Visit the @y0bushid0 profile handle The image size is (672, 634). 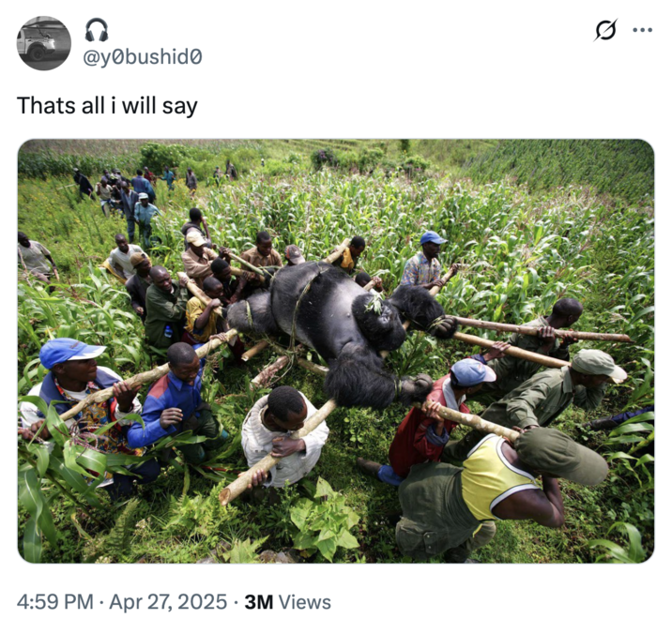click(142, 57)
